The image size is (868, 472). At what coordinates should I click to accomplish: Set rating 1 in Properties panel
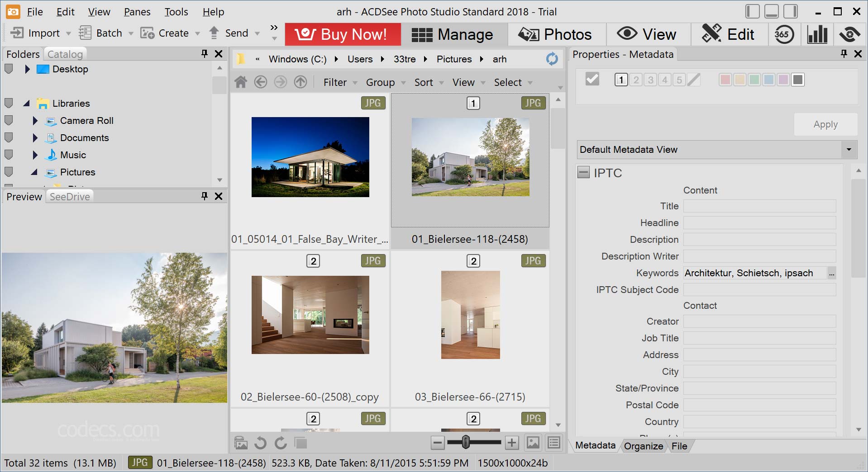pos(621,80)
